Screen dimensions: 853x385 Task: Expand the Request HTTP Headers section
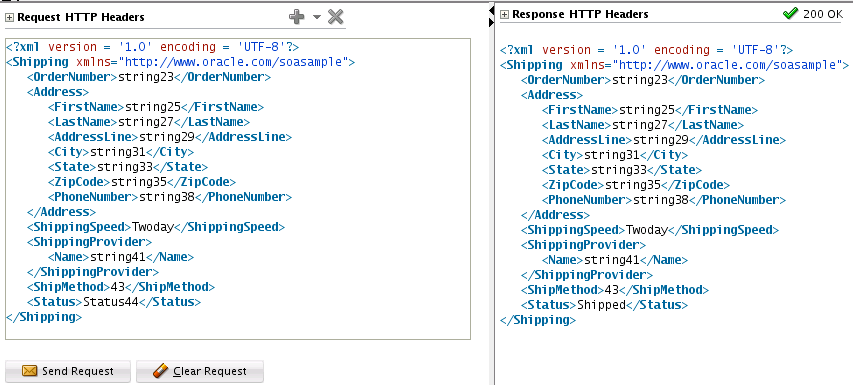[x=9, y=17]
